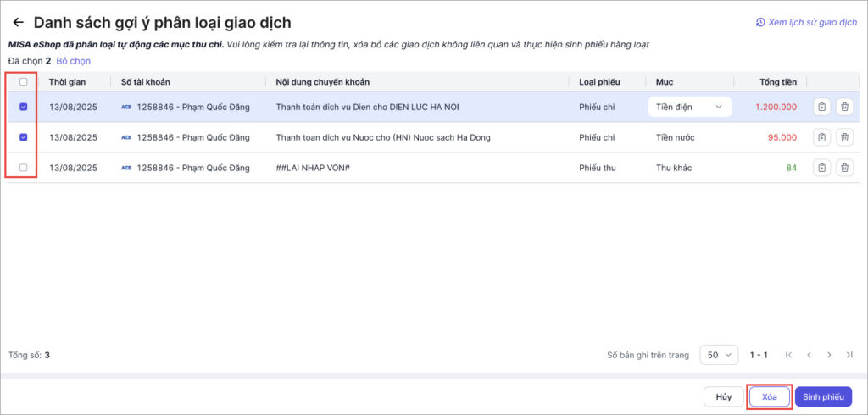Viewport: 868px width, 415px height.
Task: Check the LAI NHAP VON row checkbox
Action: tap(23, 168)
